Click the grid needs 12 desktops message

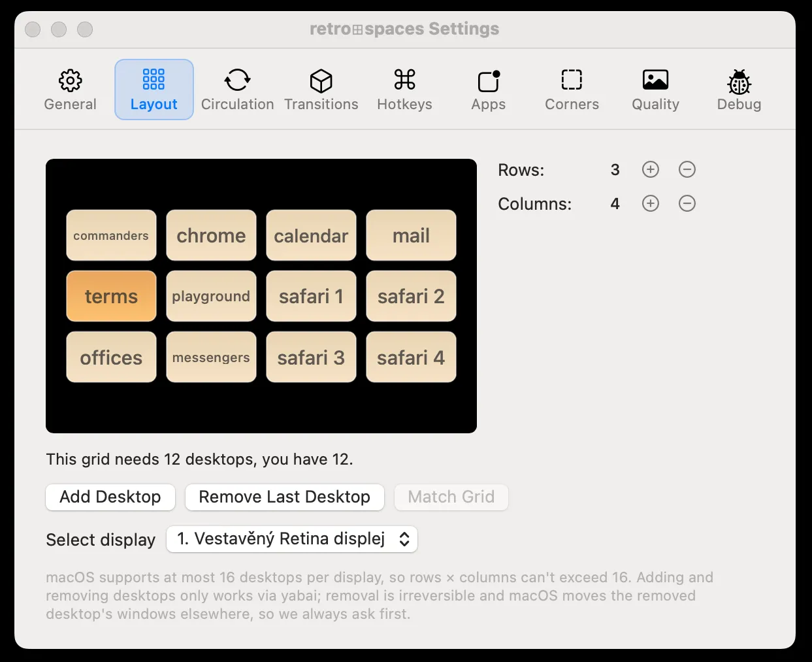pos(199,459)
